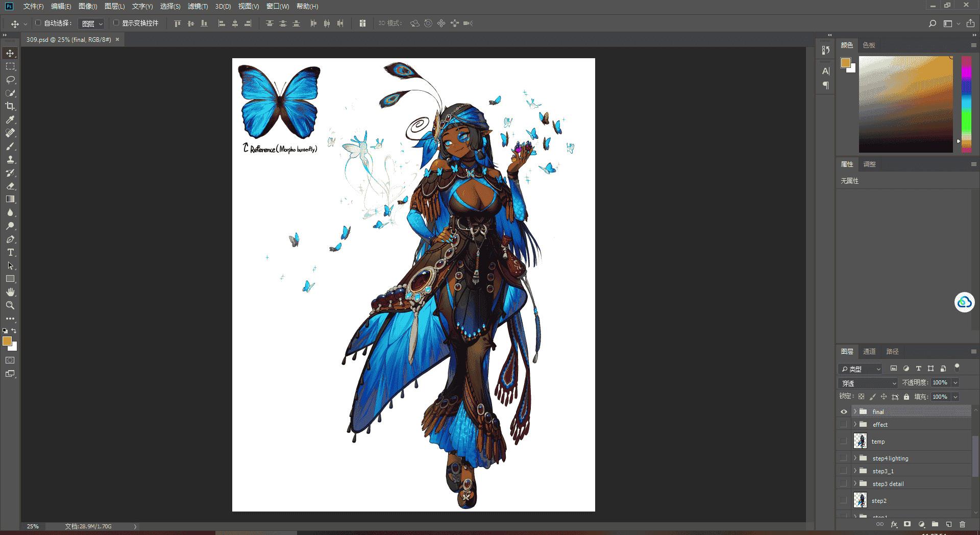Enable the 显示变换控件 checkbox

pyautogui.click(x=116, y=23)
